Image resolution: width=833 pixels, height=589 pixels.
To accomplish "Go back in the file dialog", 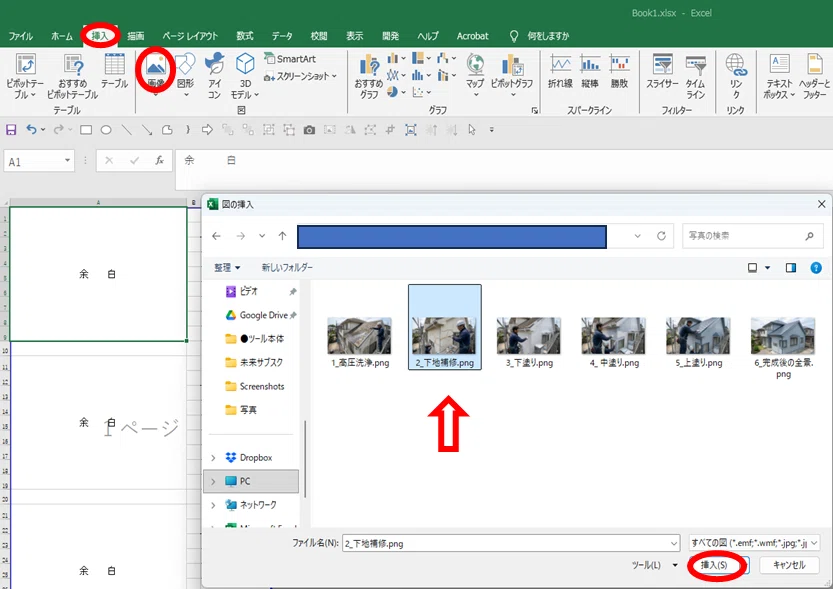I will [216, 236].
